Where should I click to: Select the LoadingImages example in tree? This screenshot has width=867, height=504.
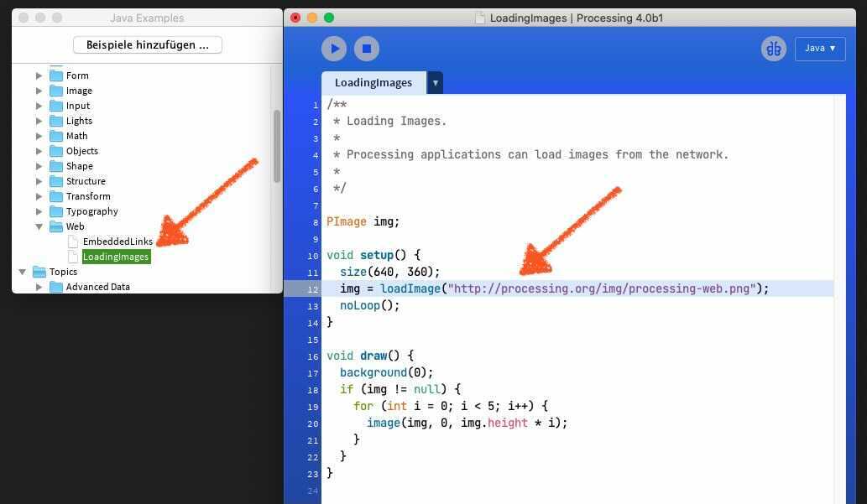(x=116, y=257)
